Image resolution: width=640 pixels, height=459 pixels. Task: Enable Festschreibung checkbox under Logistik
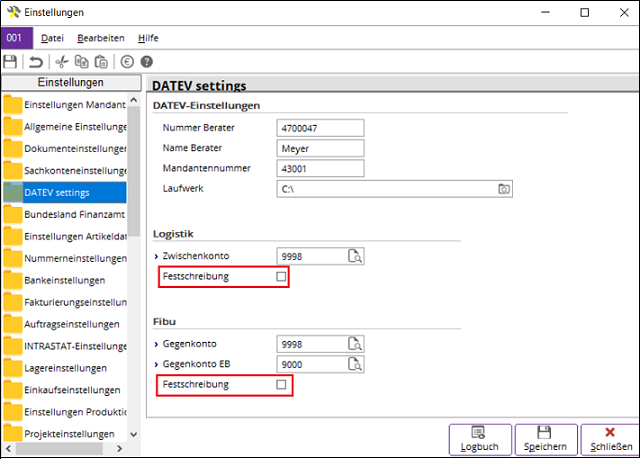click(x=281, y=277)
